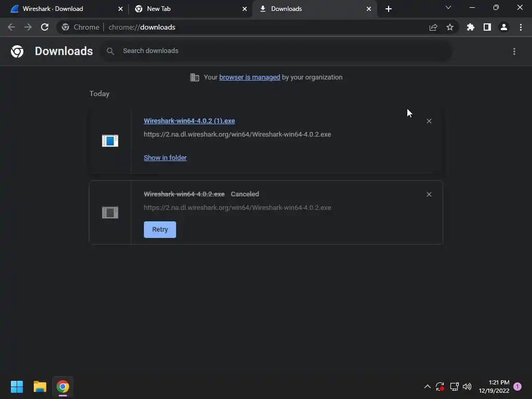Click the browser forward arrow
Viewport: 532px width, 399px height.
pos(28,27)
